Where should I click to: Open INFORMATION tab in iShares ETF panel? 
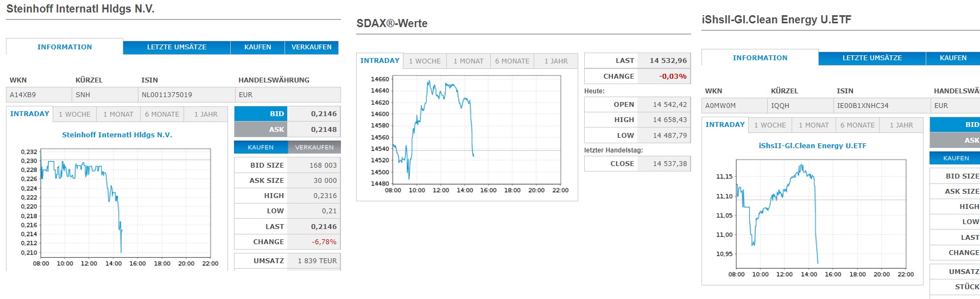(760, 58)
